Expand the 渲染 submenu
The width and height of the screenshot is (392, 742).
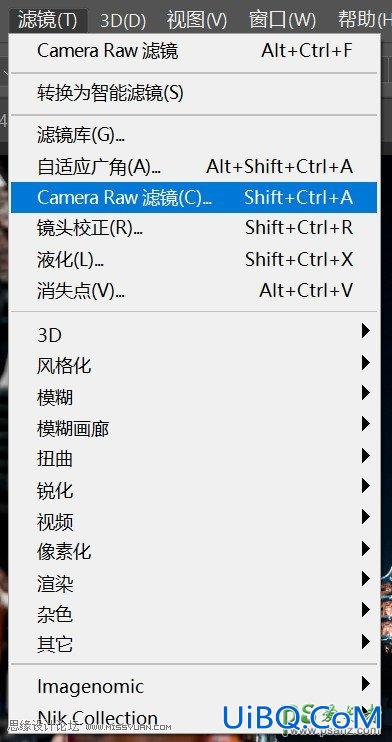194,583
